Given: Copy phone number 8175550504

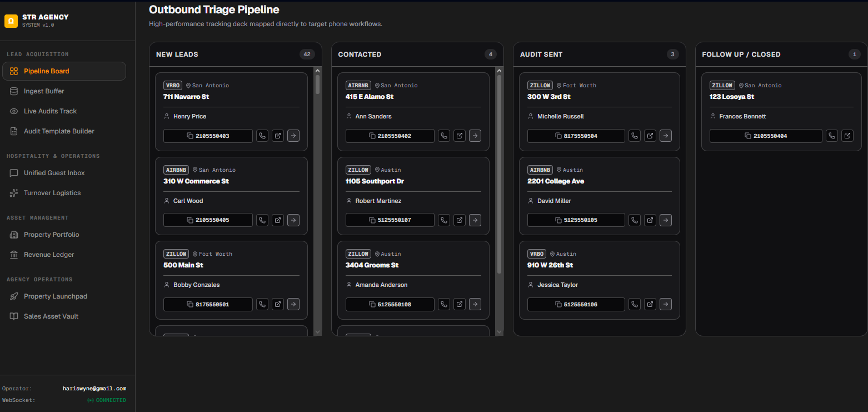Looking at the screenshot, I should [x=576, y=136].
